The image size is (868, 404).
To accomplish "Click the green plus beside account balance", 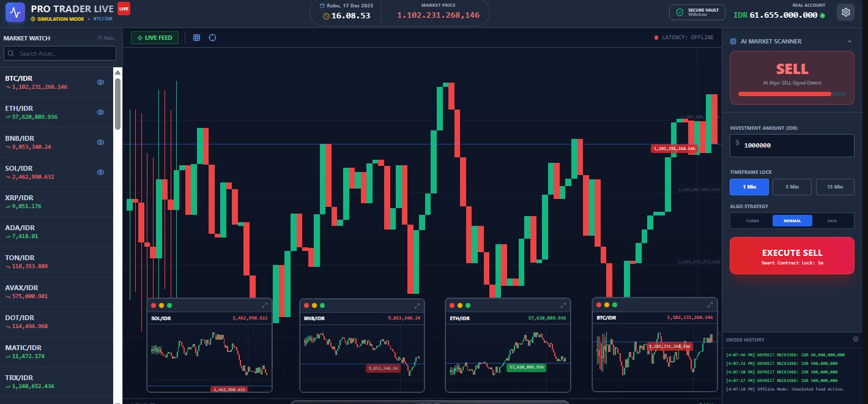I will coord(823,15).
